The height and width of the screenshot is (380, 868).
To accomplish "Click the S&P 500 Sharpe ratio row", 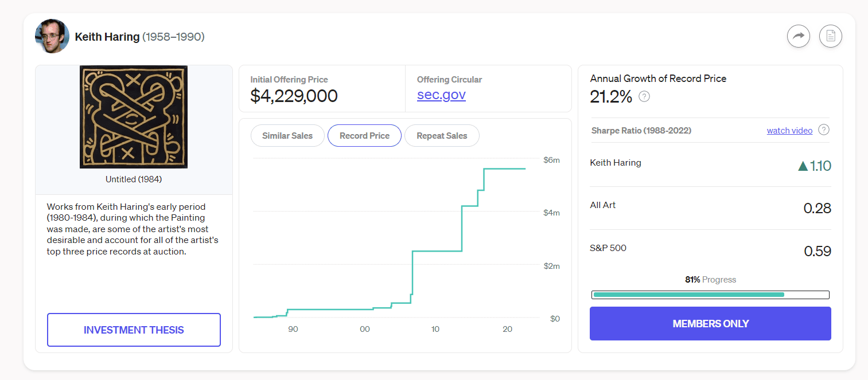I will point(710,250).
